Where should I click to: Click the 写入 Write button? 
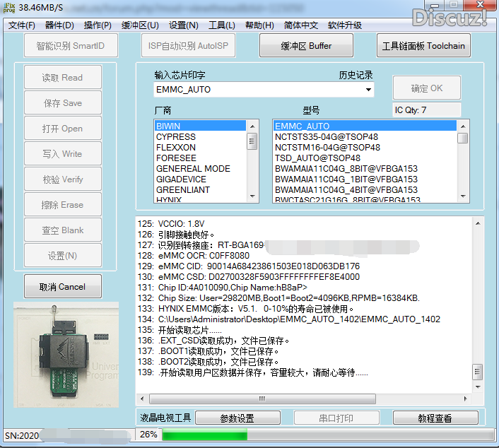(63, 153)
